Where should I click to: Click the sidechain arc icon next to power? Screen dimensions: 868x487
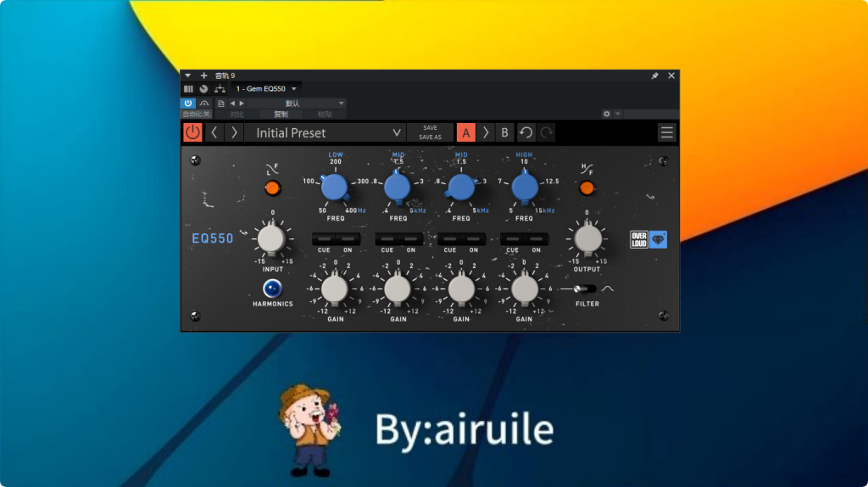[x=204, y=103]
